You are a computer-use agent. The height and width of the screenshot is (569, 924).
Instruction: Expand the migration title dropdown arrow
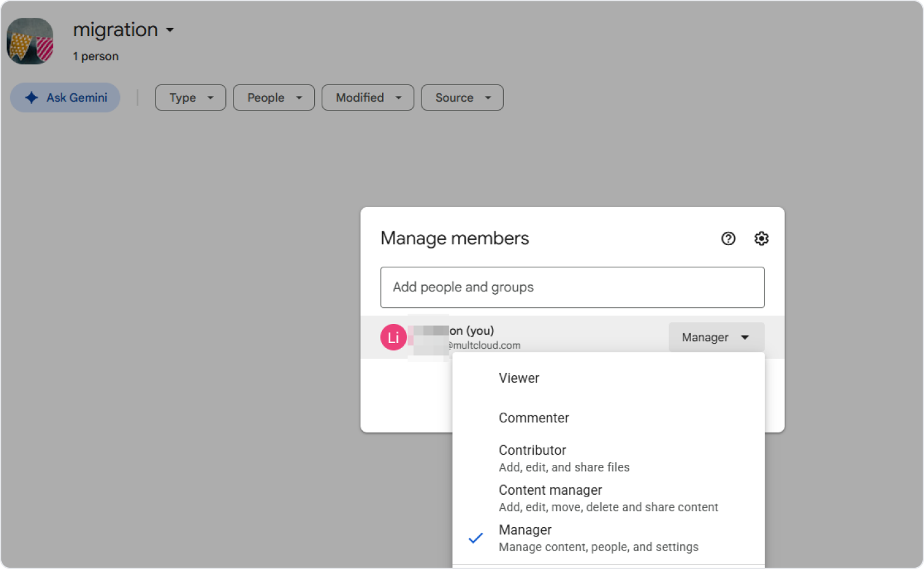pos(169,30)
